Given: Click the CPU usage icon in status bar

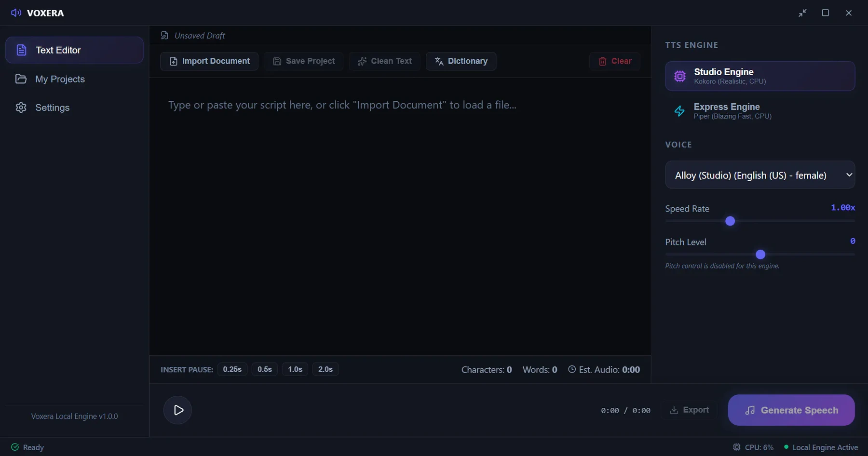Looking at the screenshot, I should [x=736, y=447].
